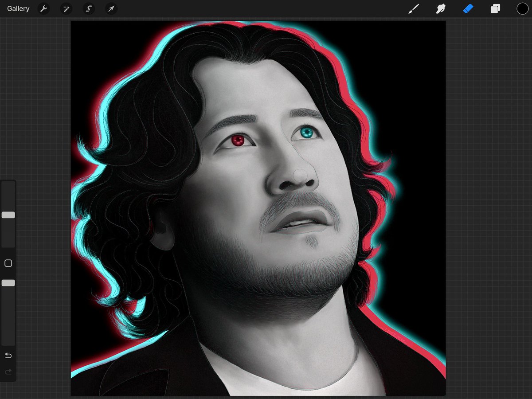Viewport: 532px width, 399px height.
Task: Select the Paint brush tool
Action: [x=414, y=8]
